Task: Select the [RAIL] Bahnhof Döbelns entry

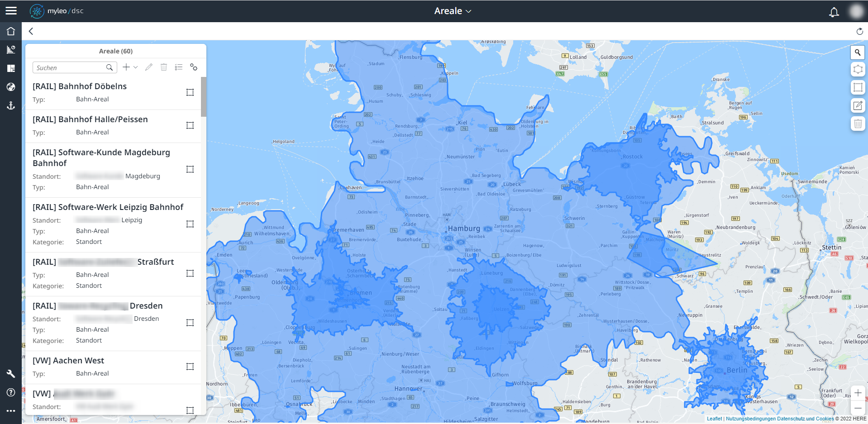Action: tap(113, 93)
